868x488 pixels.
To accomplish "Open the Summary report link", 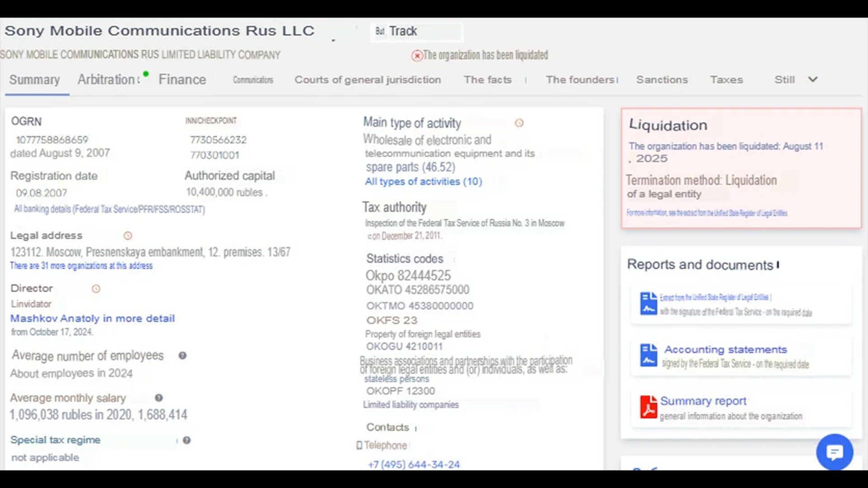I will pos(703,401).
